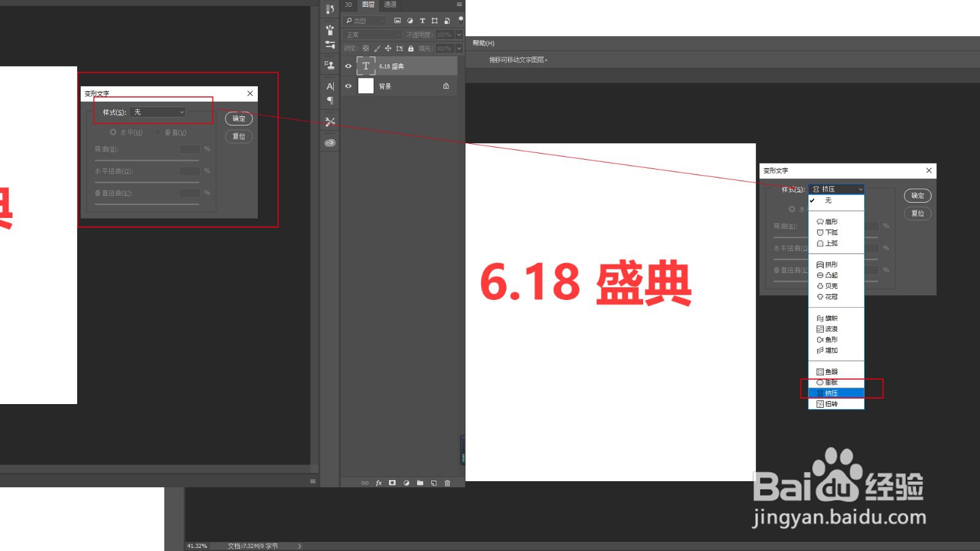Switch to the 3D tab
Screen dimensions: 980x551
[x=347, y=6]
